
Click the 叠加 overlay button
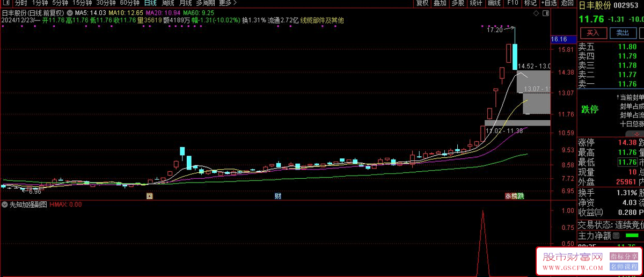tap(440, 3)
